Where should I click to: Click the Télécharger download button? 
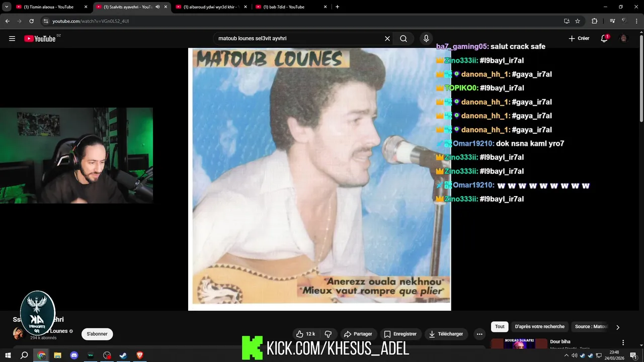446,334
